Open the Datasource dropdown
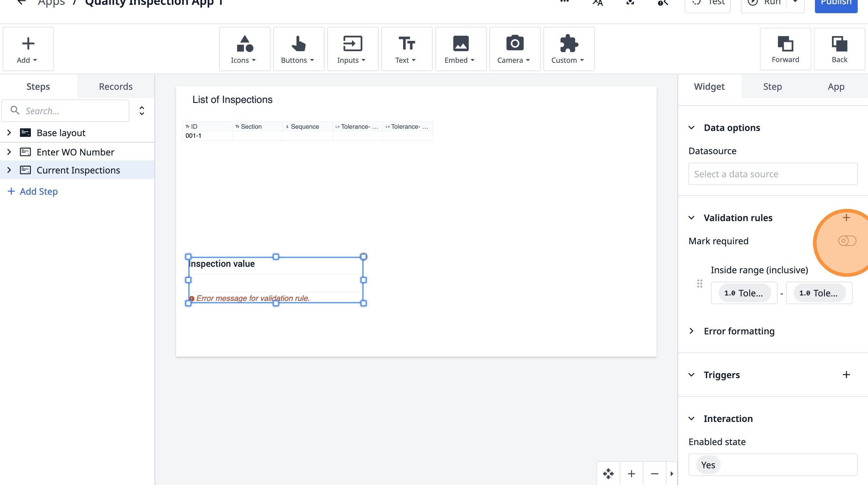The height and width of the screenshot is (485, 868). [772, 174]
